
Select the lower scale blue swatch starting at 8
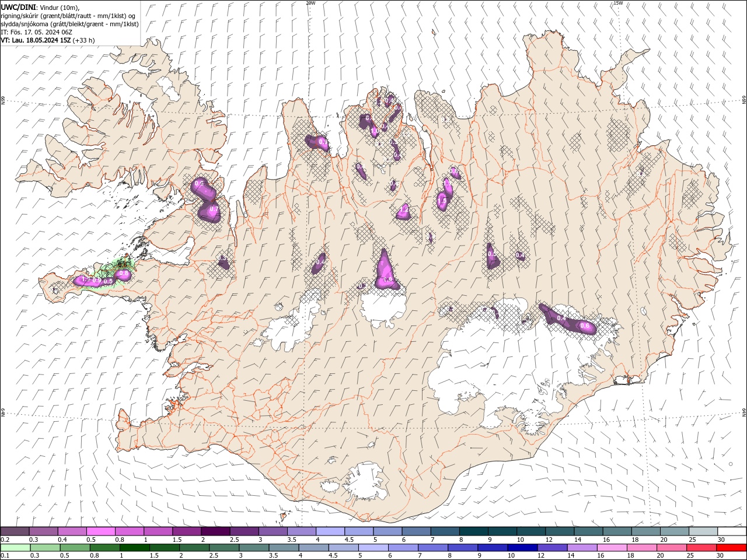462,548
